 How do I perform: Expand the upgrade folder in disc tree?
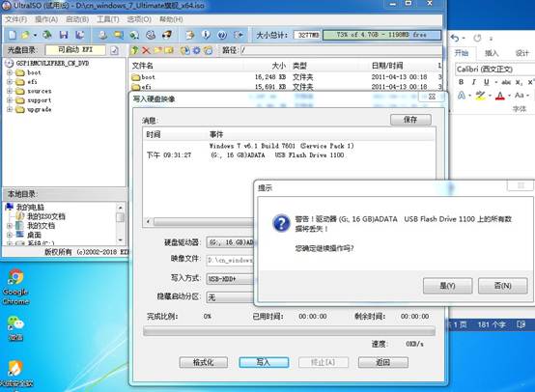tap(10, 109)
